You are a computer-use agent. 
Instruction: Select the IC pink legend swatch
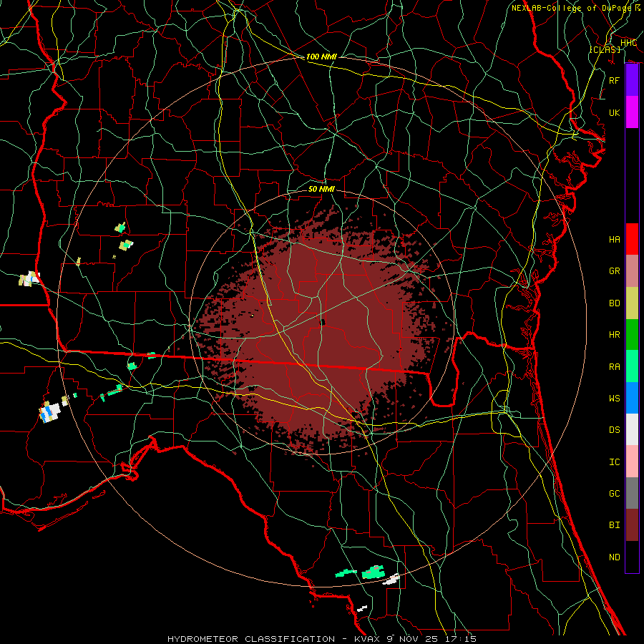(632, 462)
